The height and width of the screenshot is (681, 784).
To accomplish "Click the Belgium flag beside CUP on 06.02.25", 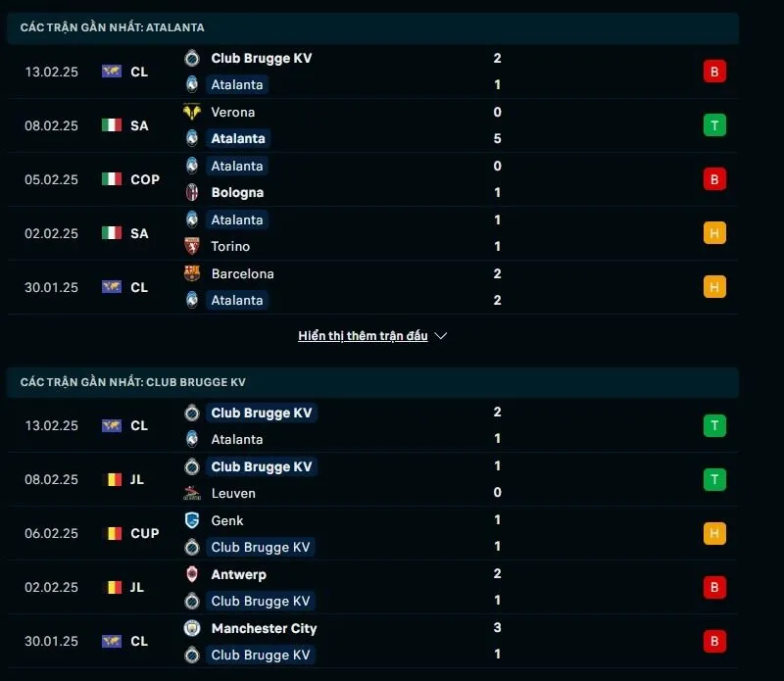I will 112,534.
